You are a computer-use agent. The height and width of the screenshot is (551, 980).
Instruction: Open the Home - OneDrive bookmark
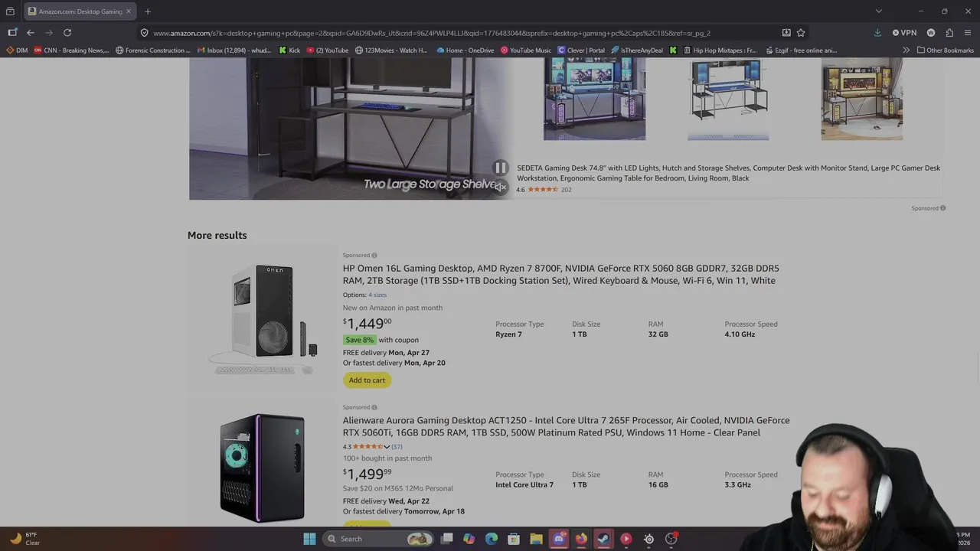[465, 51]
